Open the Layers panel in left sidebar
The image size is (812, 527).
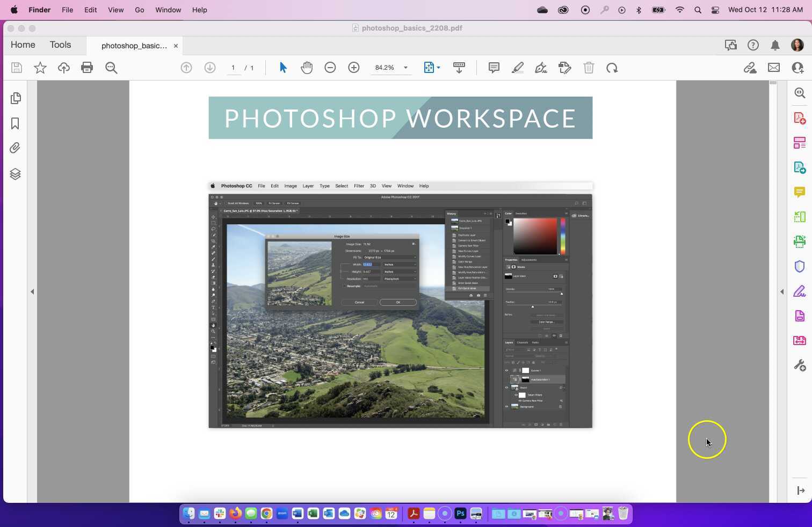15,174
